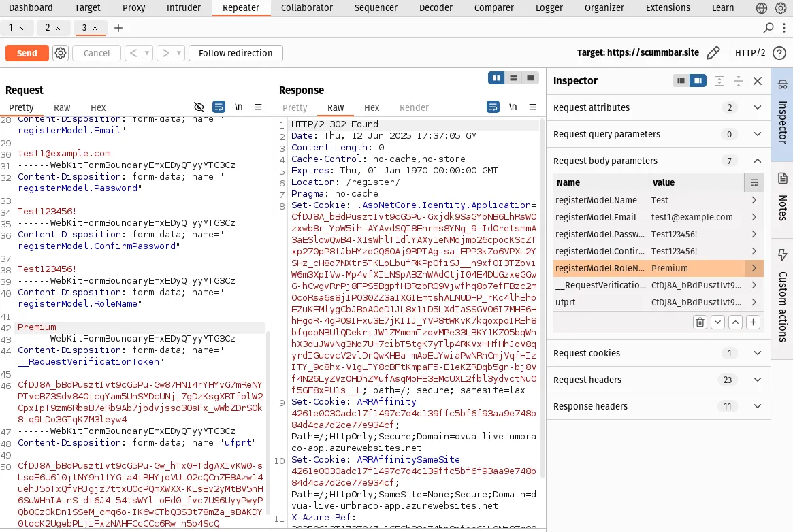Close Repeater tab 3
Screen dimensions: 793x532
click(x=95, y=29)
